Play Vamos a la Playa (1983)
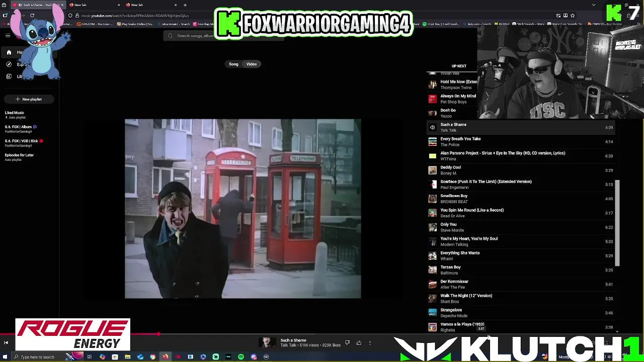Image resolution: width=644 pixels, height=362 pixels. [x=521, y=327]
